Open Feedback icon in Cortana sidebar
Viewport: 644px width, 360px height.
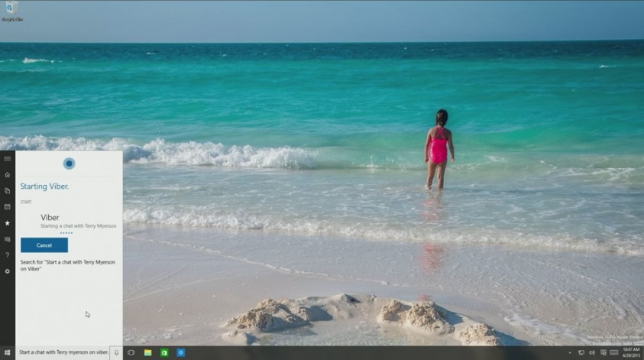point(7,239)
